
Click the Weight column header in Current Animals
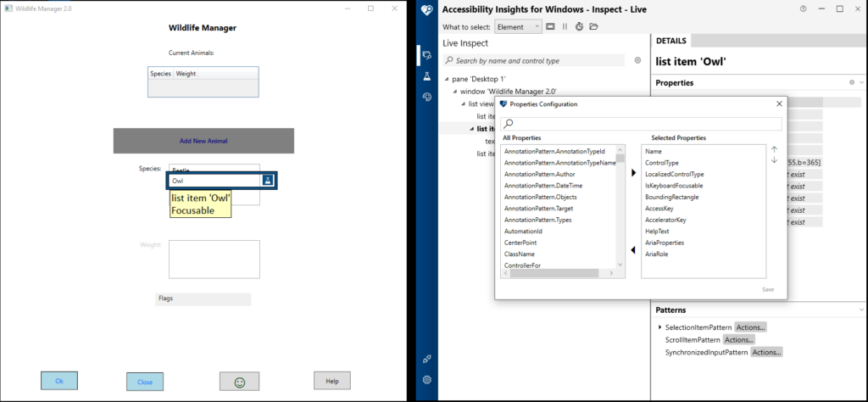[x=186, y=74]
